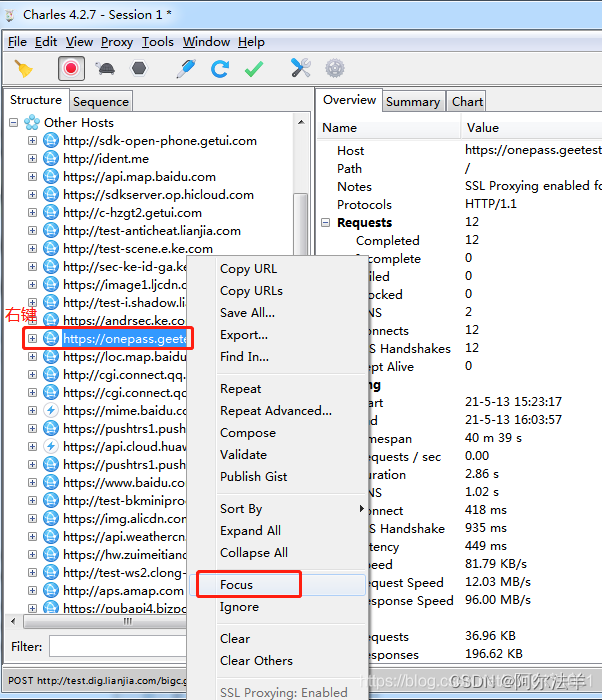Click the globe icon beside www.baidu.com host
This screenshot has height=700, width=602.
click(51, 482)
